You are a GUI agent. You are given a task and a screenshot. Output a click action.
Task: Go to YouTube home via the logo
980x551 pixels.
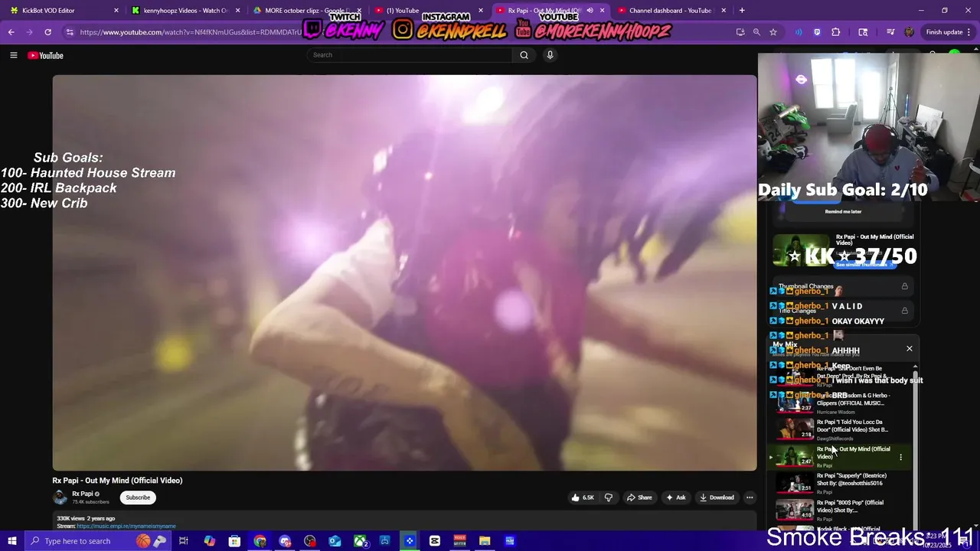point(45,55)
